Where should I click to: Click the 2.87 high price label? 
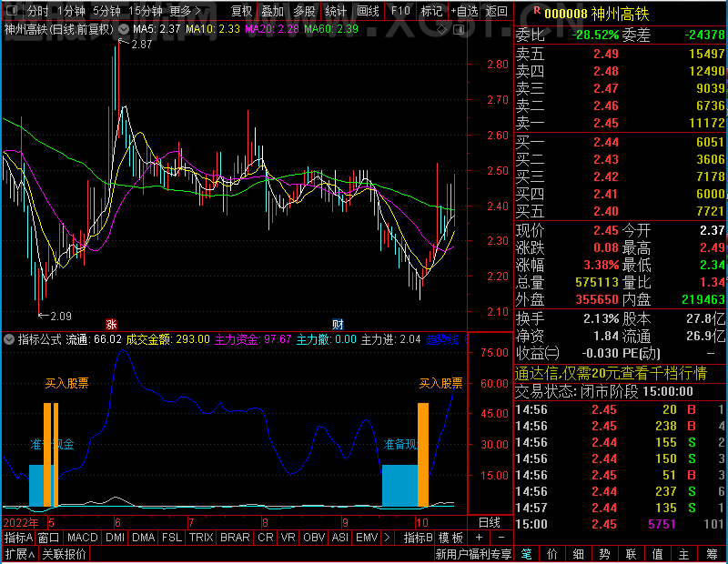point(142,45)
